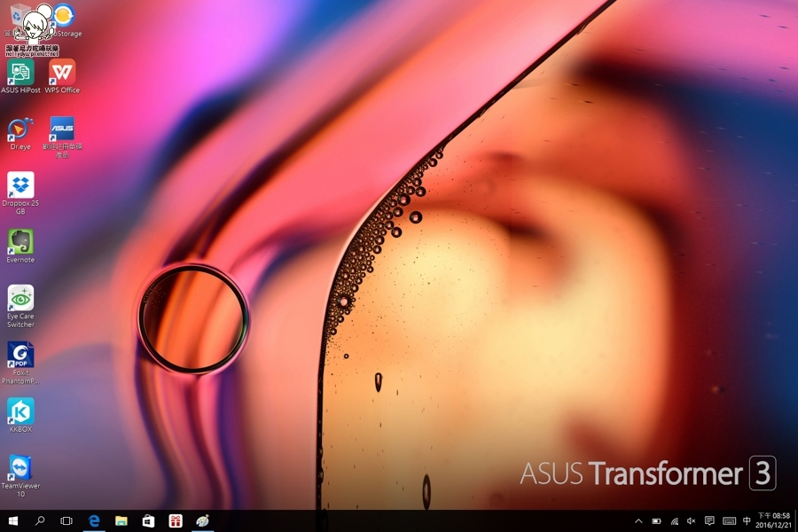
Task: Show the touch keyboard
Action: 730,520
